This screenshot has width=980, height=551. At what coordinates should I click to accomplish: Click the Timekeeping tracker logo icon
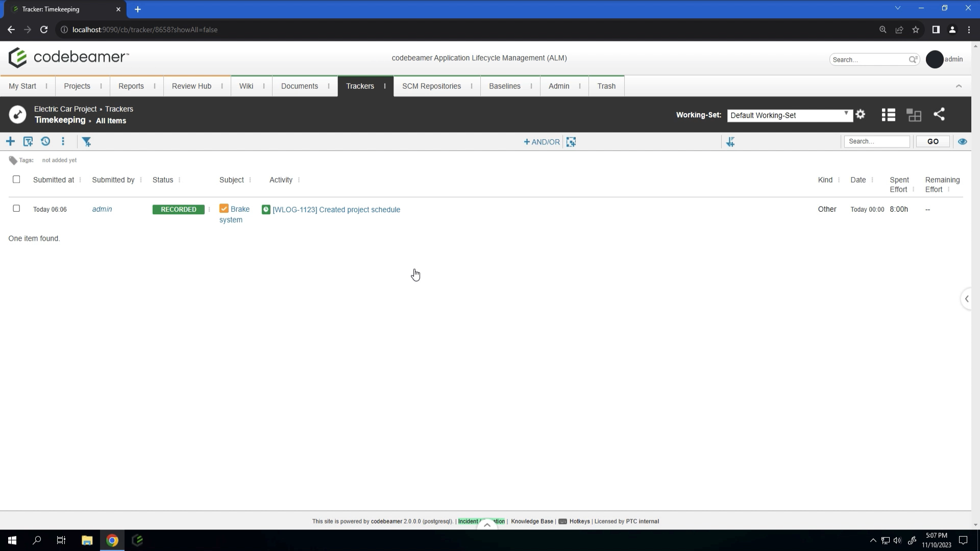17,114
